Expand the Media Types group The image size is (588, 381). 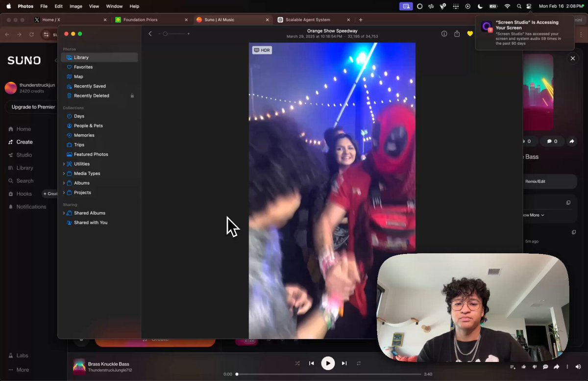coord(64,174)
